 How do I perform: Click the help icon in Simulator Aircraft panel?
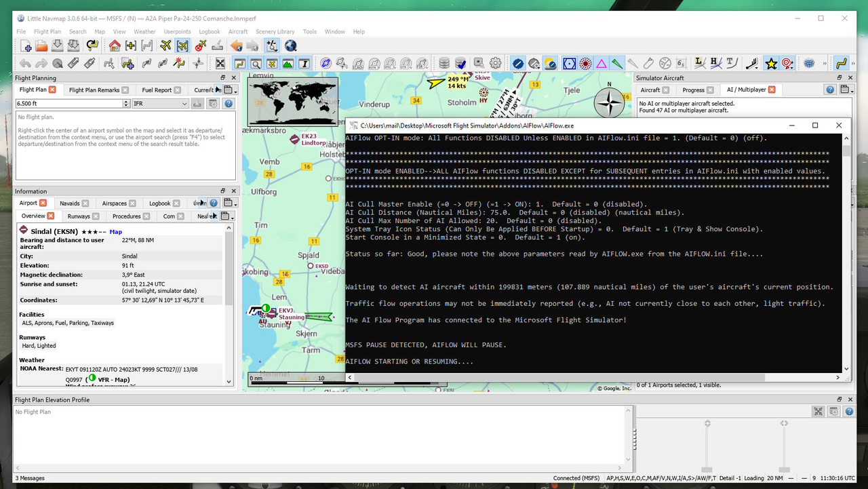(x=830, y=90)
